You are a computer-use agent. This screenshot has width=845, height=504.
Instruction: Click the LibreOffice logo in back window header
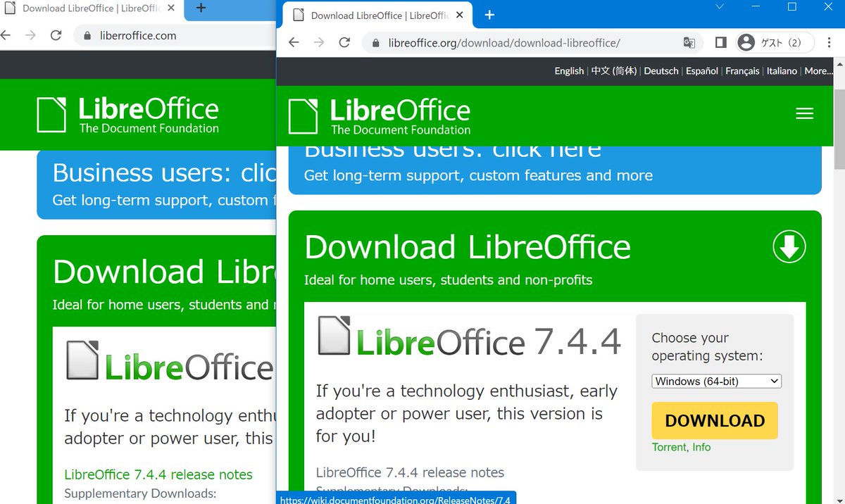[x=128, y=115]
